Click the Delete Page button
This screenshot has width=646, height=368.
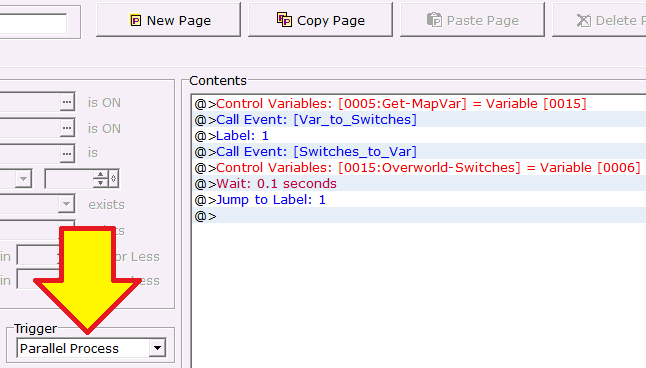click(599, 20)
